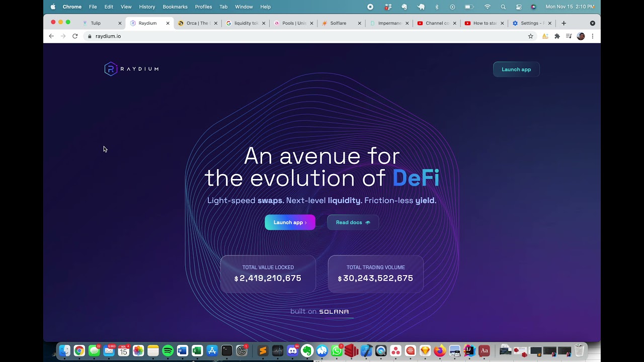Open the Edit menu
The image size is (644, 362).
(x=109, y=7)
